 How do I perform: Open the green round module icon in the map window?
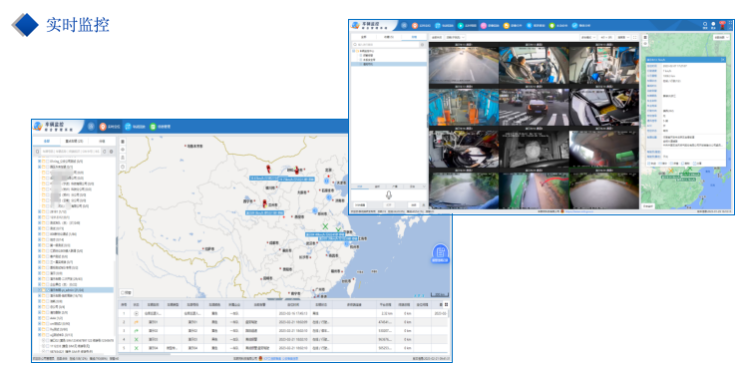pos(153,126)
